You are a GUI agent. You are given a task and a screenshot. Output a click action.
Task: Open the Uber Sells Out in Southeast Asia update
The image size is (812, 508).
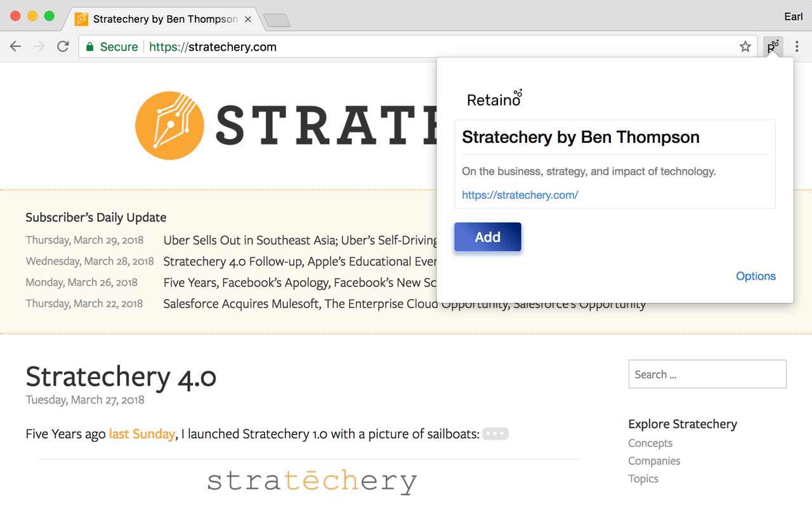(300, 241)
